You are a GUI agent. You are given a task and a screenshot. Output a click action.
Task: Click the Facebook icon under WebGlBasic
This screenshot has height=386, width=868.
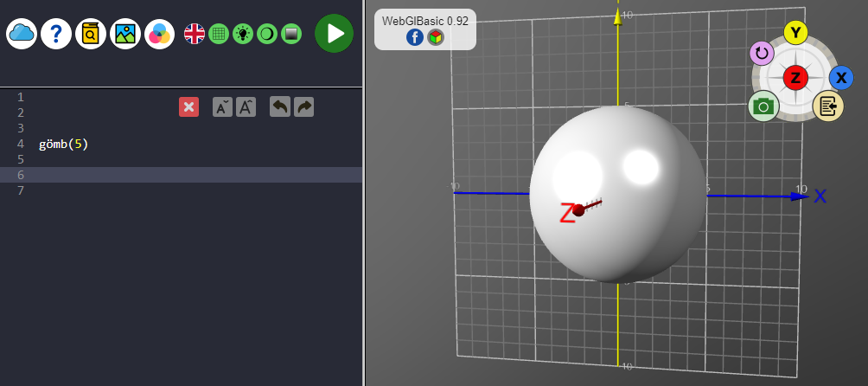pos(414,37)
